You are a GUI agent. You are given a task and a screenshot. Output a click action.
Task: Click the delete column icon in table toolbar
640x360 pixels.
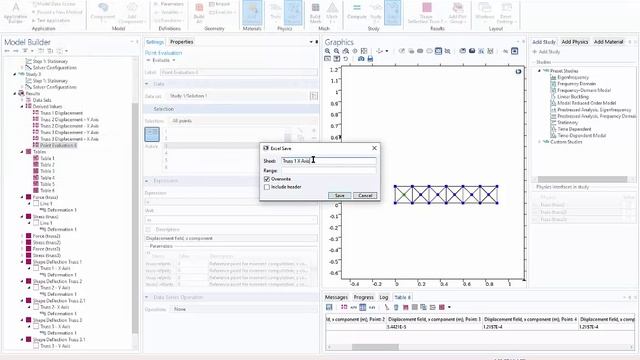pos(396,307)
